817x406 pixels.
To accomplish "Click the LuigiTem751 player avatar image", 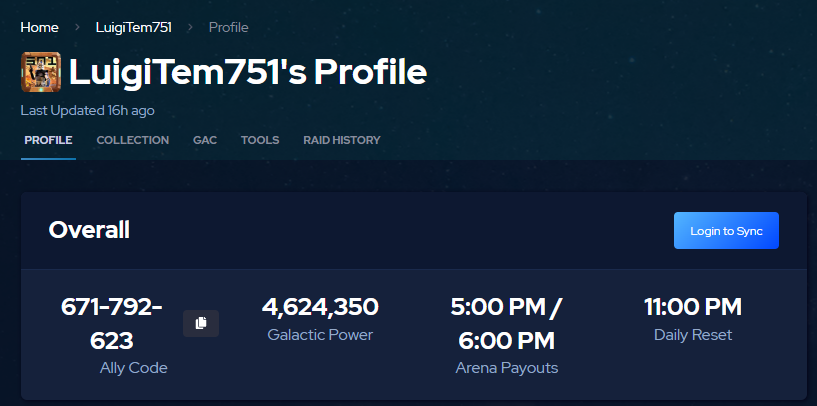I will pos(41,72).
